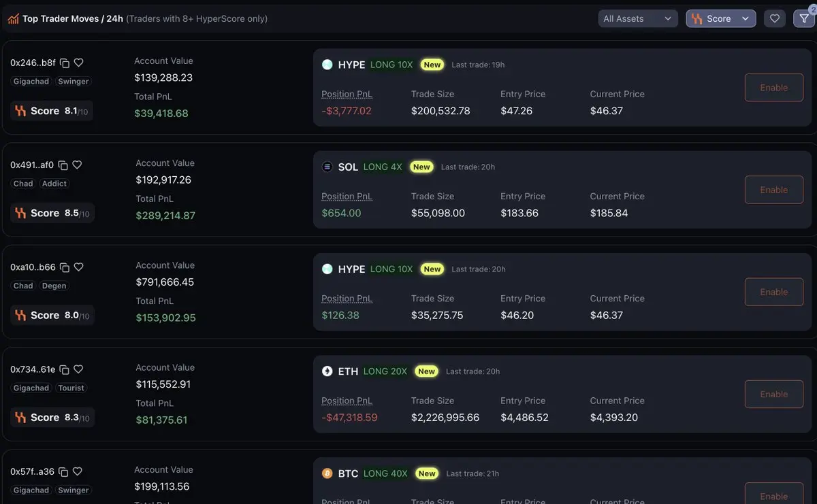Screen dimensions: 817x504
Task: Copy address 0x491..af0
Action: (x=63, y=165)
